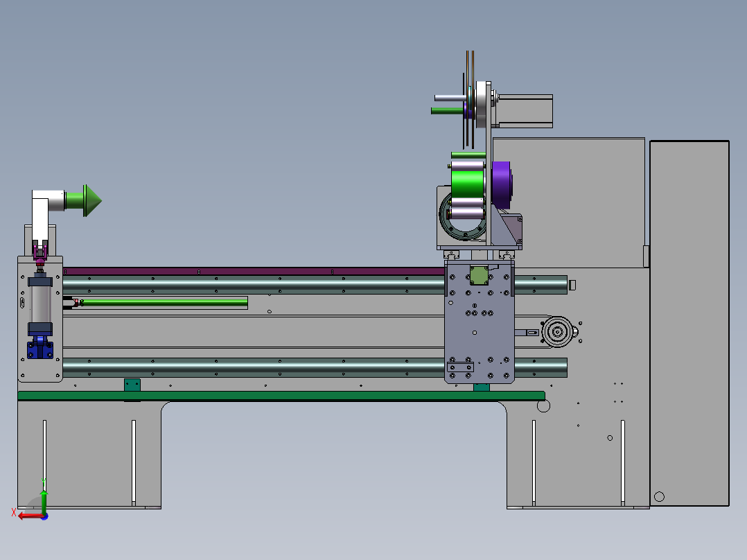Click the large green roller on carriage head
Viewport: 747px width, 560px height.
[467, 184]
